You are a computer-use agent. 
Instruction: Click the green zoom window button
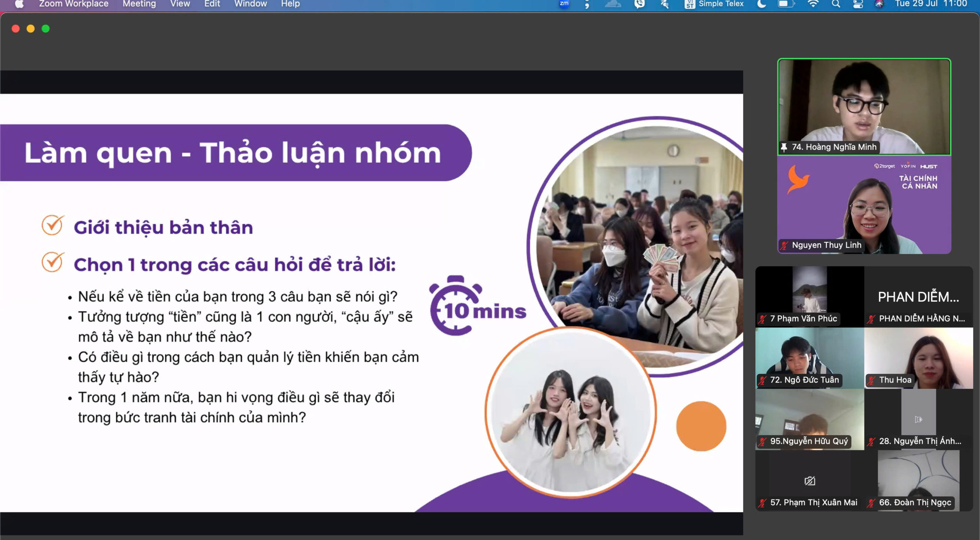pos(46,29)
